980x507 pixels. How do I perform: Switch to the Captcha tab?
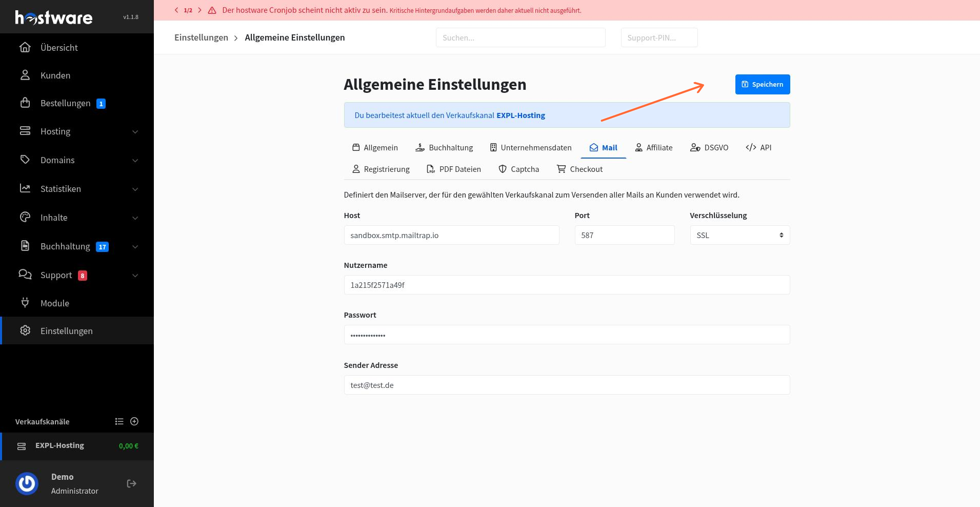518,169
